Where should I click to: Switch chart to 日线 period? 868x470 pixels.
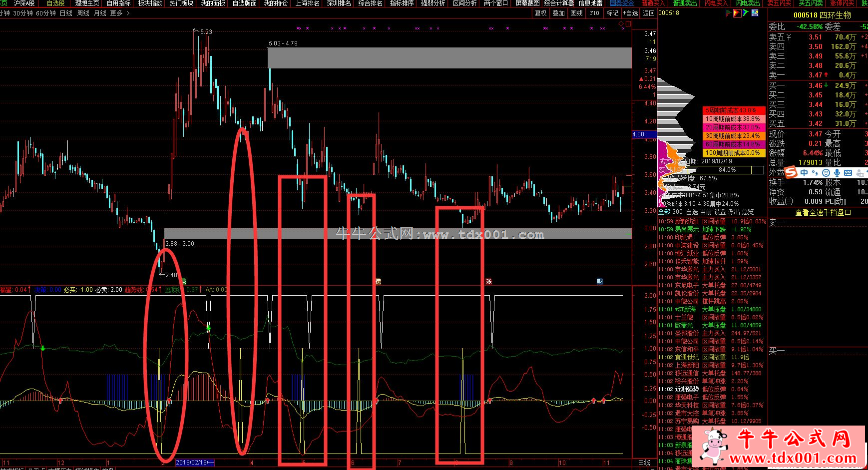point(66,13)
